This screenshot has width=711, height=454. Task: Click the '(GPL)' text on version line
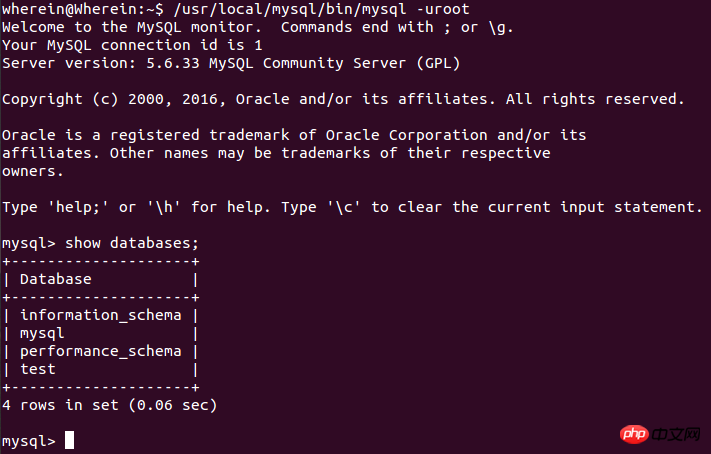[x=438, y=63]
